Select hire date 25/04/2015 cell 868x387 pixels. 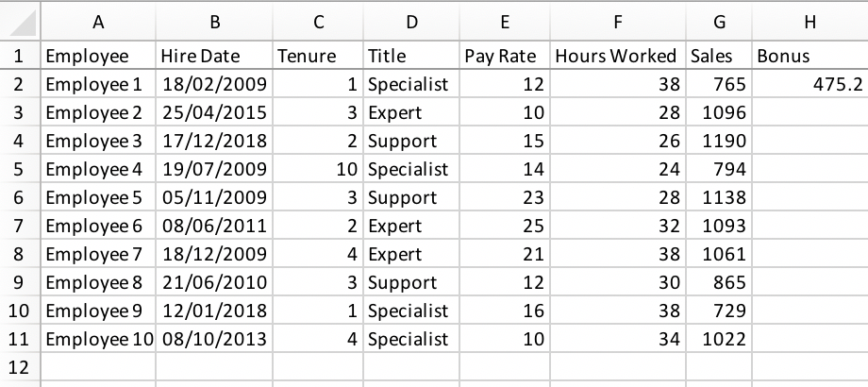pyautogui.click(x=213, y=112)
